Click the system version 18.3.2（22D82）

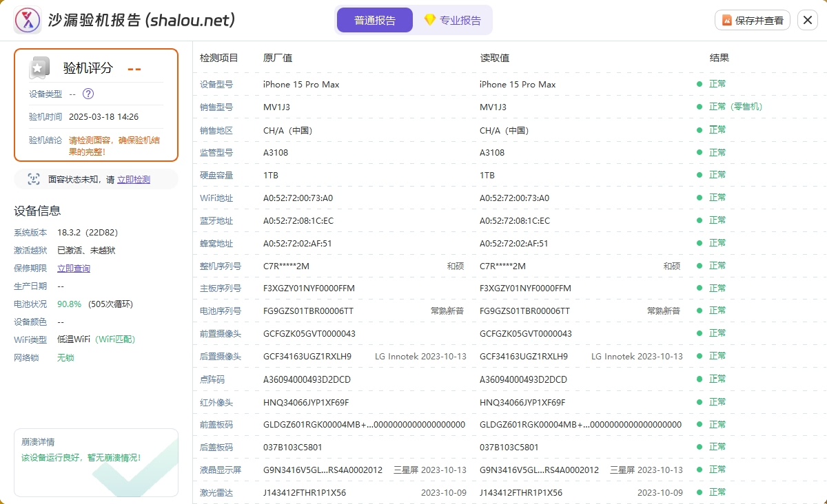[89, 232]
